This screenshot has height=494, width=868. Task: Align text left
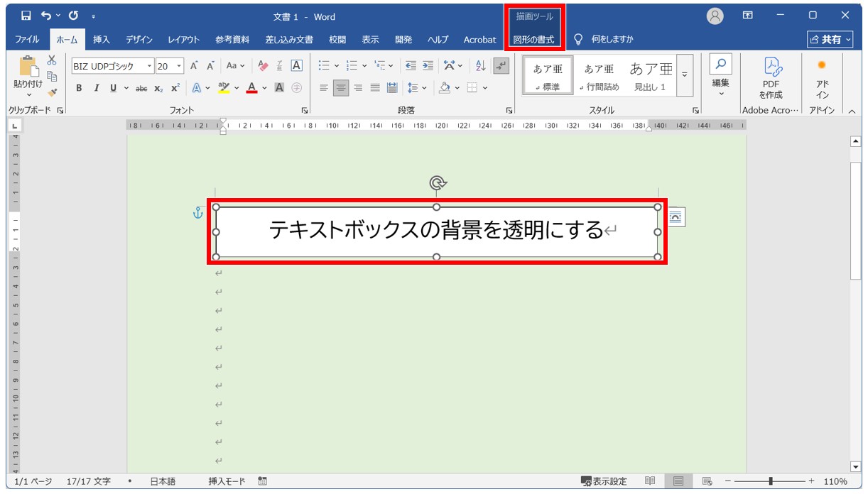tap(324, 88)
